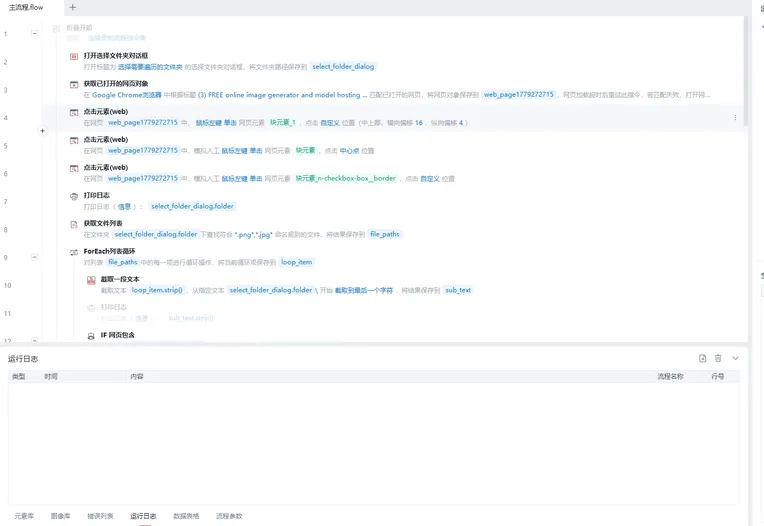The image size is (764, 526).
Task: Export the run log with the file icon
Action: pos(703,358)
